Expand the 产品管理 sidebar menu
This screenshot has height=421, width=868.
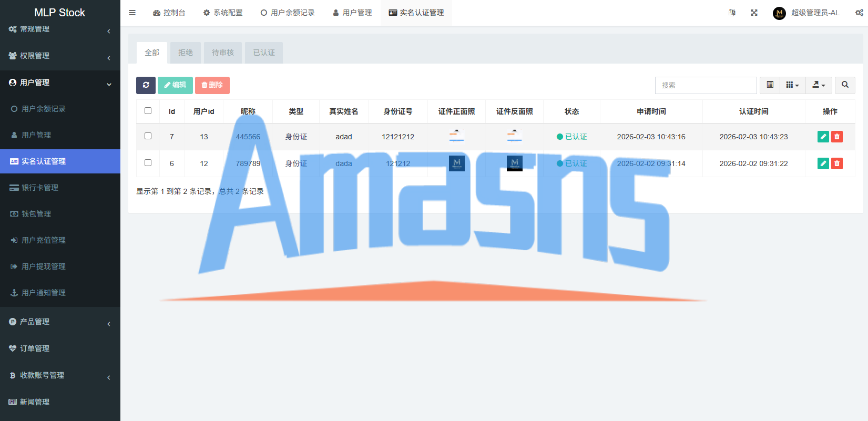tap(60, 322)
